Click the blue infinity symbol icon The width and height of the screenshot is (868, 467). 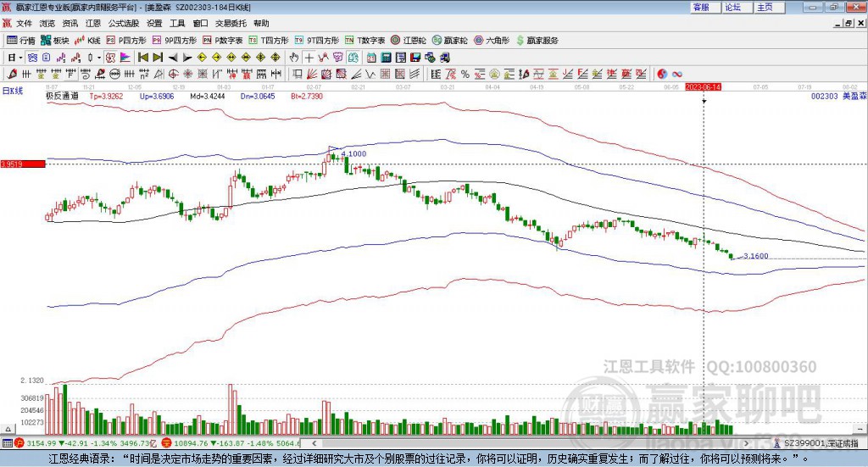[x=677, y=74]
